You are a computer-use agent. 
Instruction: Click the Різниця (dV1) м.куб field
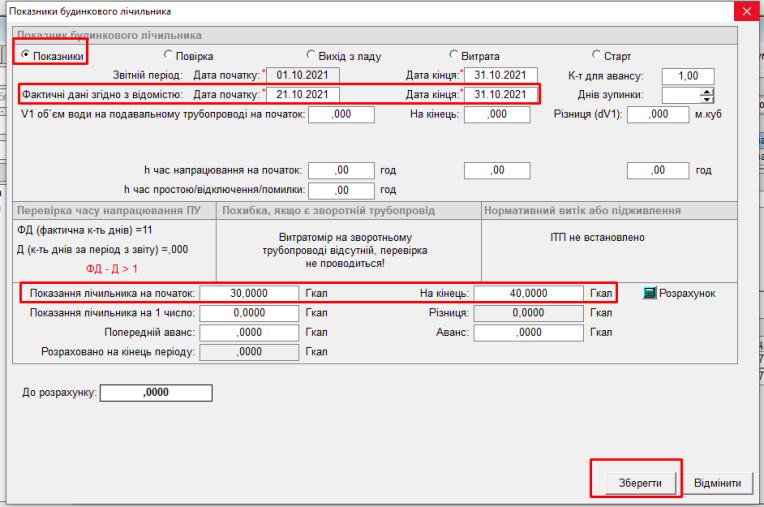[659, 115]
